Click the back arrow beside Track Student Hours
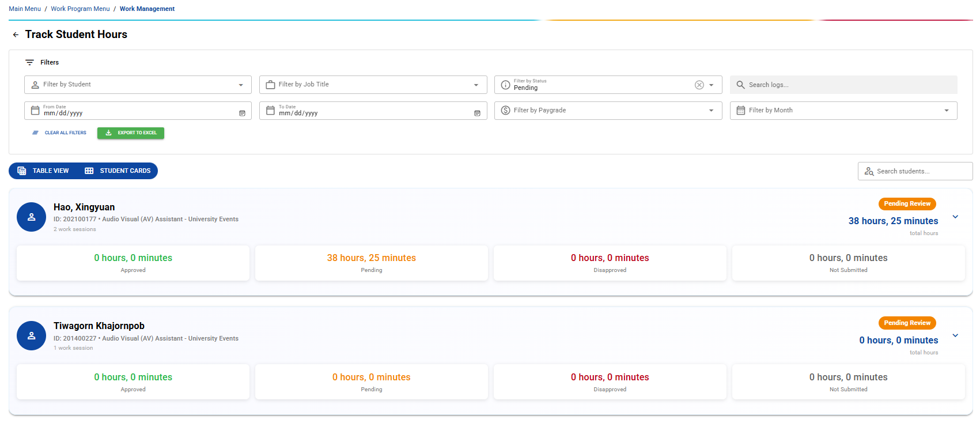 tap(16, 35)
